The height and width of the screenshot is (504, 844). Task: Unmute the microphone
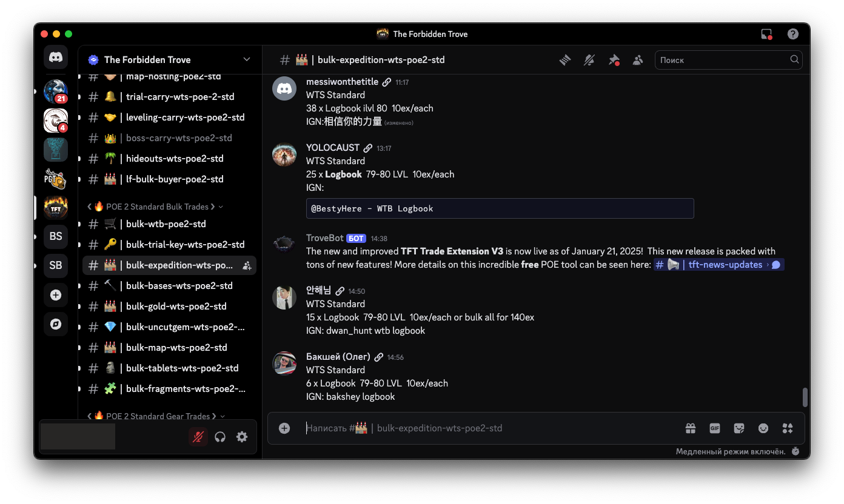click(x=198, y=437)
